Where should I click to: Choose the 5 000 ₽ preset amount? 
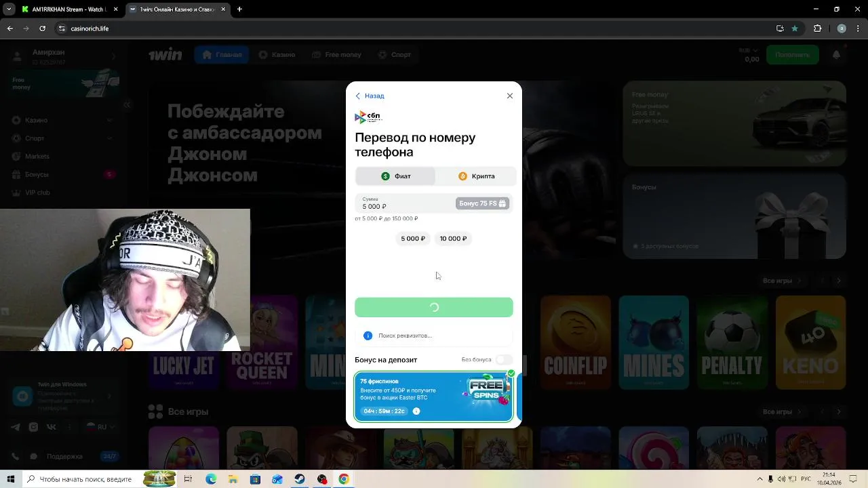(413, 239)
